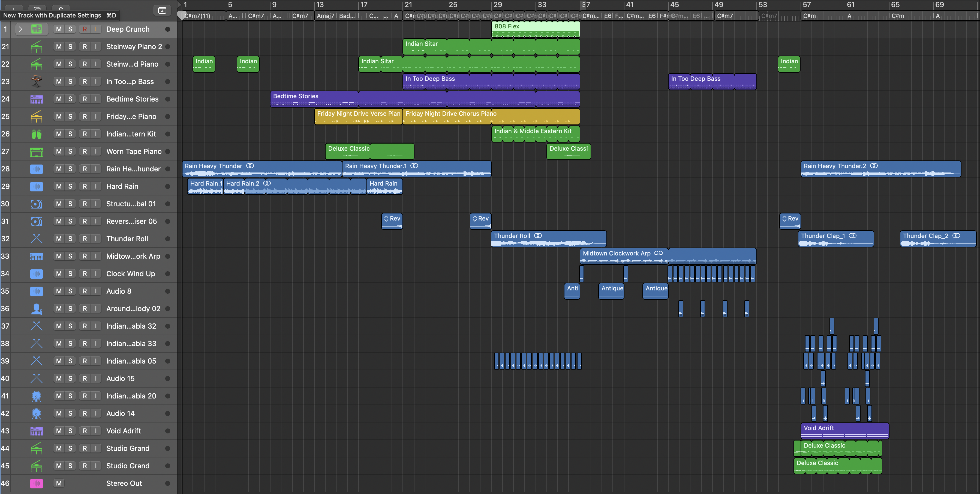Click the Worn Tape Piano upright icon
The height and width of the screenshot is (494, 980).
click(x=37, y=151)
